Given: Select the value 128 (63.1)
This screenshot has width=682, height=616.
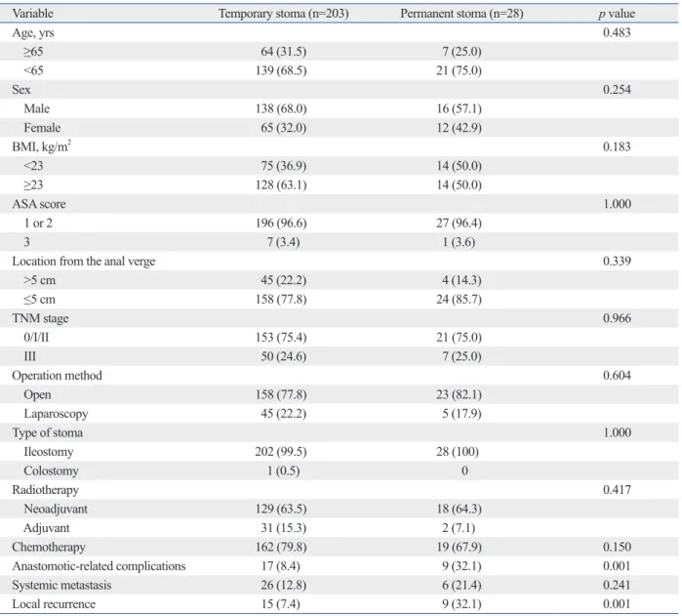Looking at the screenshot, I should point(281,185).
